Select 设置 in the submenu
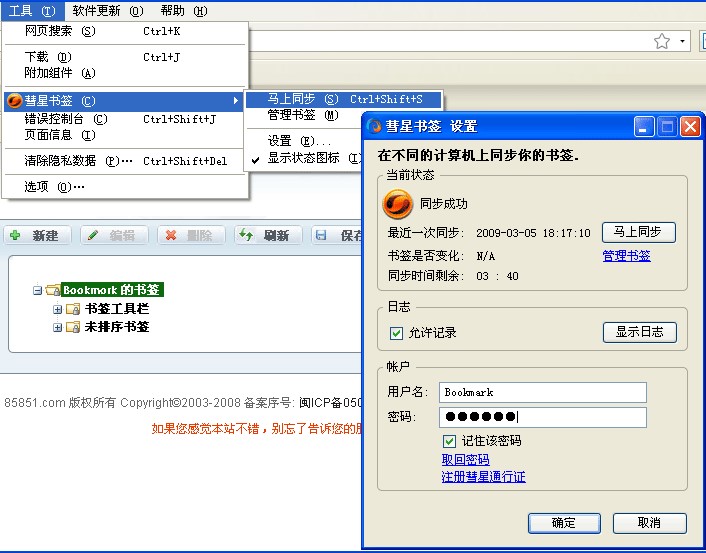706x553 pixels. tap(304, 141)
